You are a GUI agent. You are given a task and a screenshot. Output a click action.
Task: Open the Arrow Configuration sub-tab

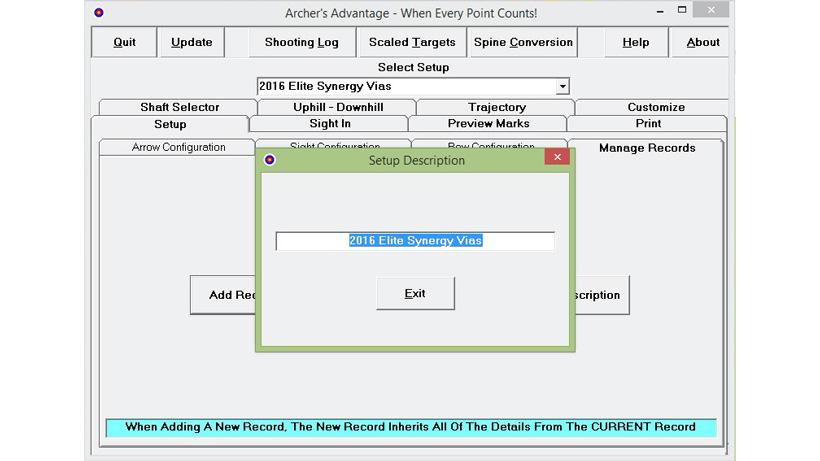click(x=178, y=147)
